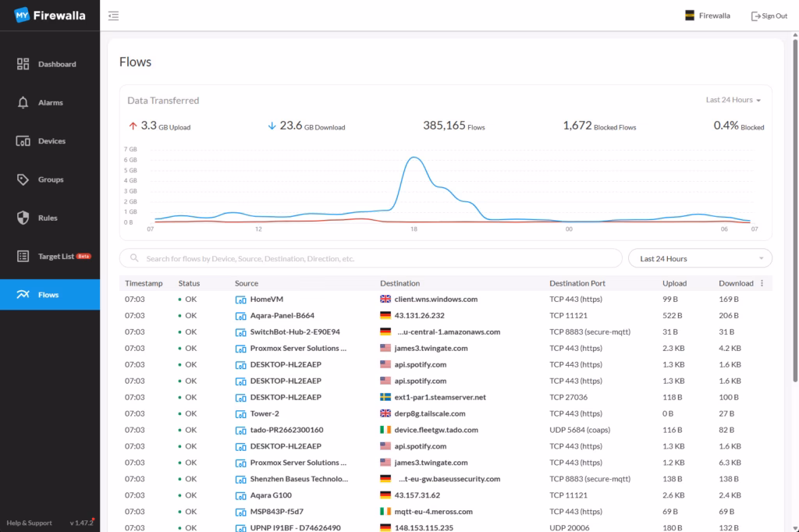Click the HomeVM device icon

tap(240, 299)
